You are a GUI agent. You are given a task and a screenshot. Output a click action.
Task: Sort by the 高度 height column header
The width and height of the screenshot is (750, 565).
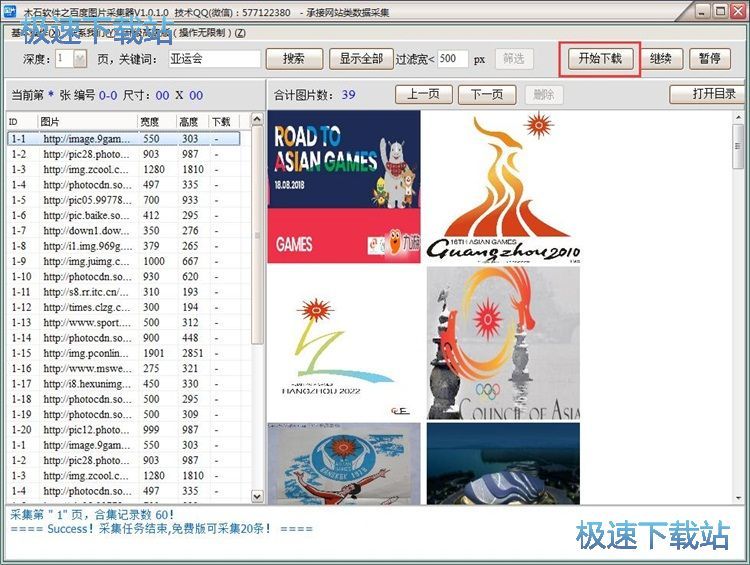pos(192,122)
